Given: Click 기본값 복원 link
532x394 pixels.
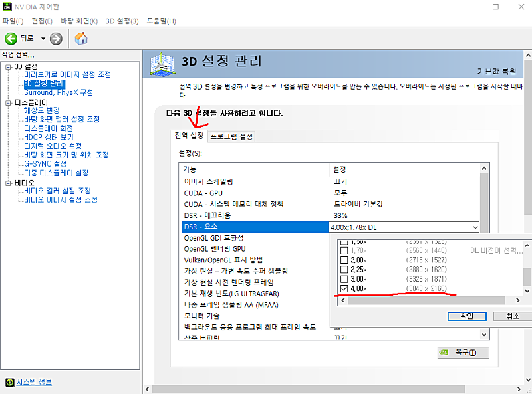Looking at the screenshot, I should tap(497, 71).
